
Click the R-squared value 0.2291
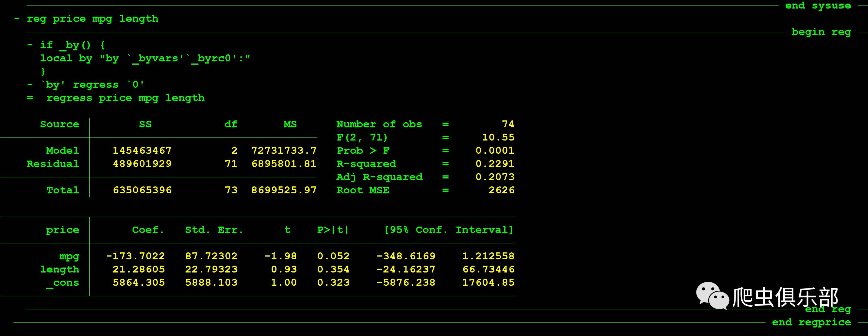tap(495, 164)
